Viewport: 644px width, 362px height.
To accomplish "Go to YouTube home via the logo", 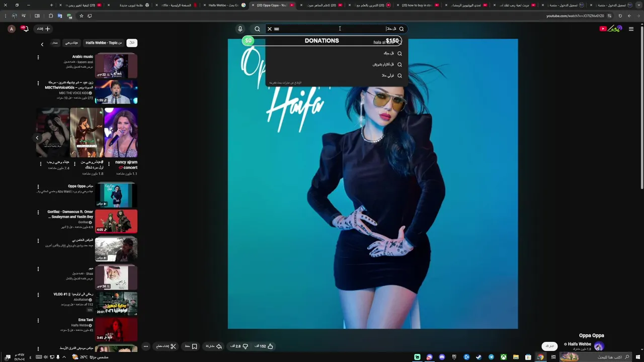I will click(x=611, y=29).
